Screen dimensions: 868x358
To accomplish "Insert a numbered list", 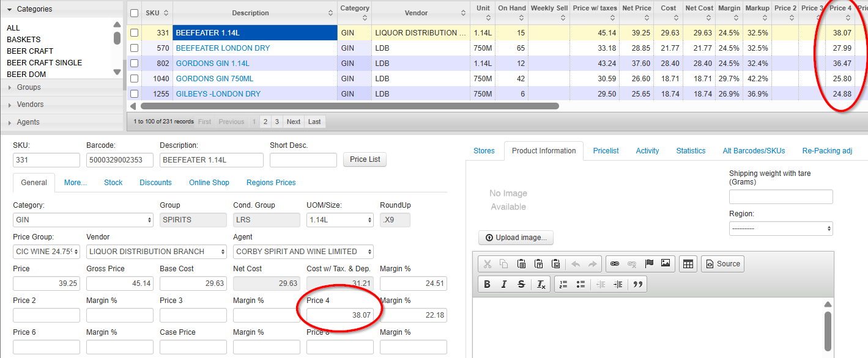I will coord(563,284).
